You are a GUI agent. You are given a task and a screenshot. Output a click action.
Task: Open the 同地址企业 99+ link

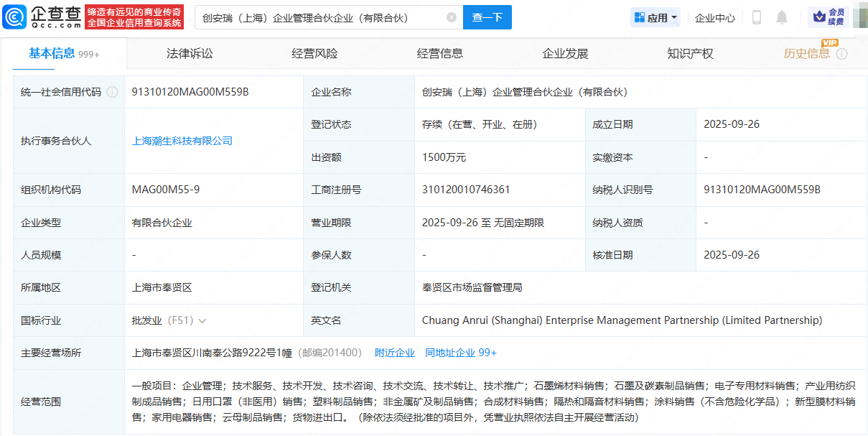(461, 353)
